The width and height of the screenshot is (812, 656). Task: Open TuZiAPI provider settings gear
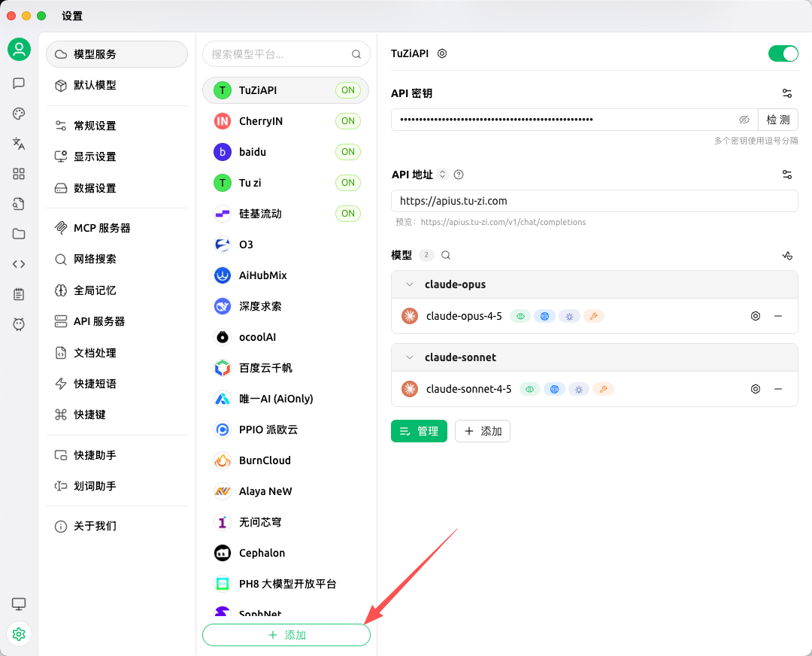[442, 53]
